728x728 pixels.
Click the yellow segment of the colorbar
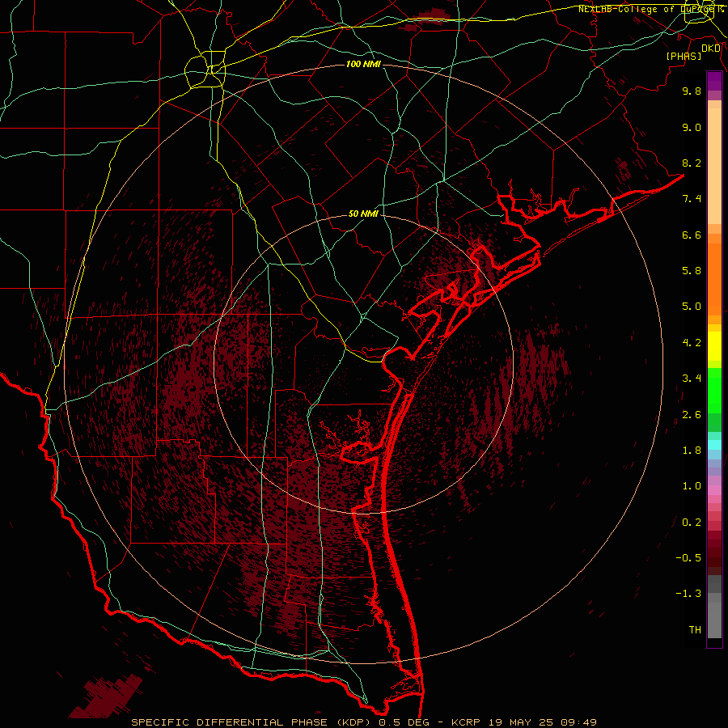pyautogui.click(x=714, y=346)
